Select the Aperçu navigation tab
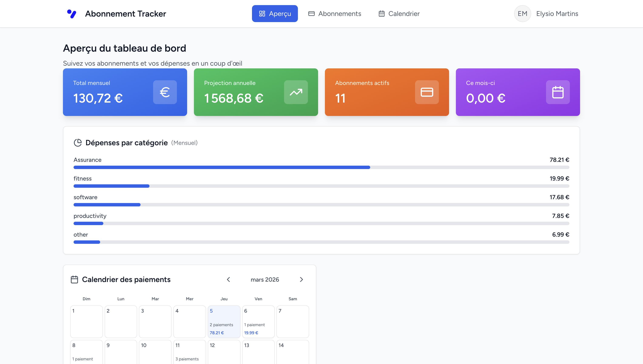 tap(275, 14)
